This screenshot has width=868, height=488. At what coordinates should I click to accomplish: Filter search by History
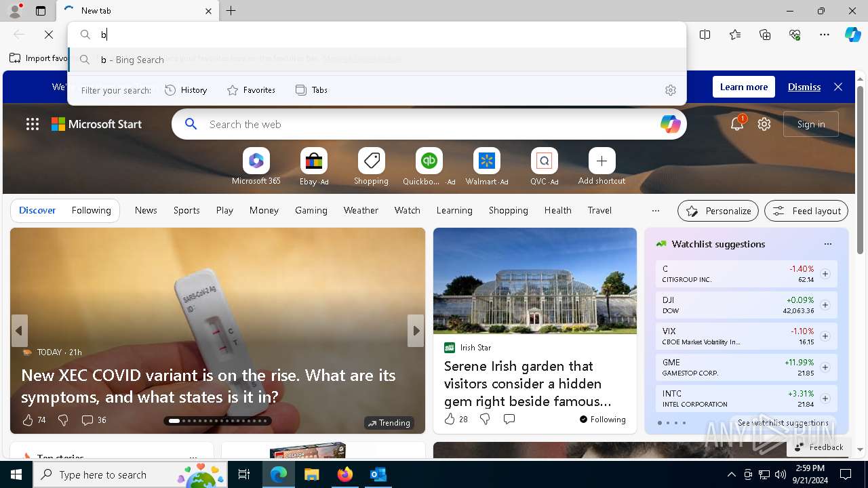point(186,90)
